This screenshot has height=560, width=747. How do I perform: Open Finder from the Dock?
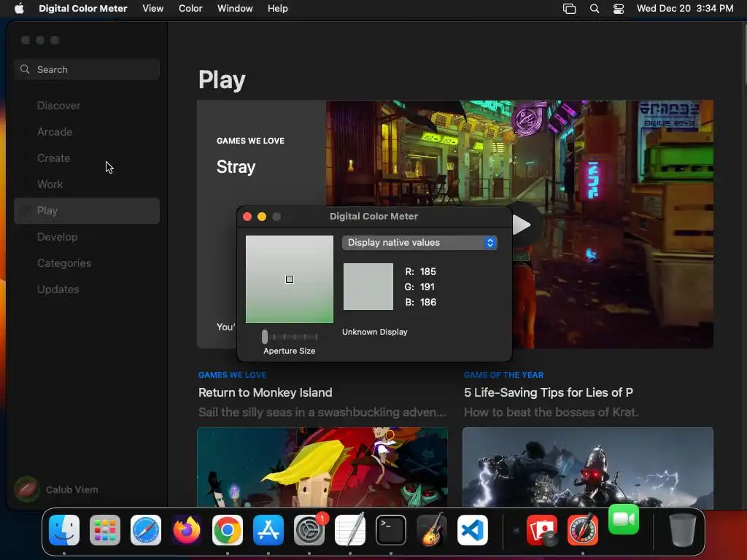pyautogui.click(x=64, y=530)
